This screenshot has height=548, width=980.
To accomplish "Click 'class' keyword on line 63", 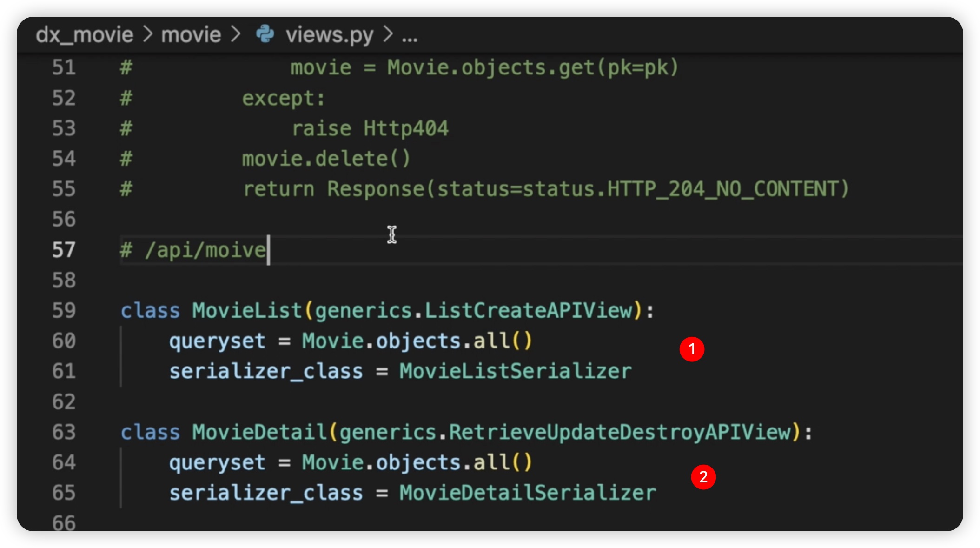I will 150,432.
